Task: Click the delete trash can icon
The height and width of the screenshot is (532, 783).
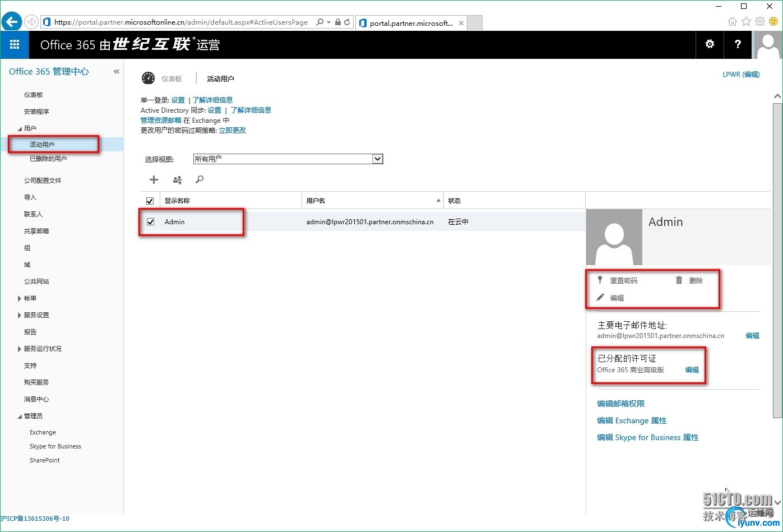Action: coord(679,280)
